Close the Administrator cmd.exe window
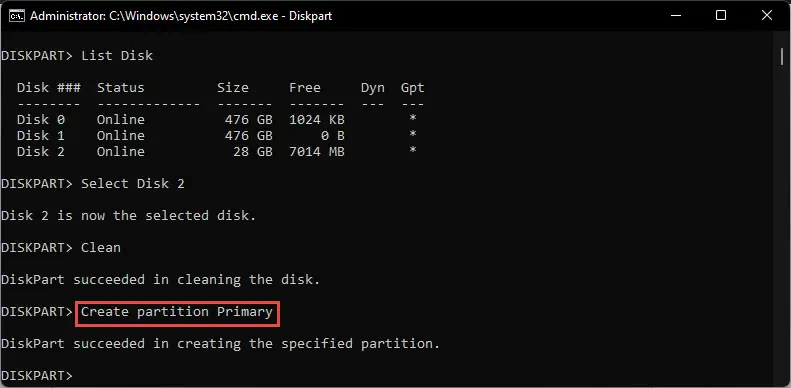This screenshot has height=388, width=791. click(x=767, y=16)
